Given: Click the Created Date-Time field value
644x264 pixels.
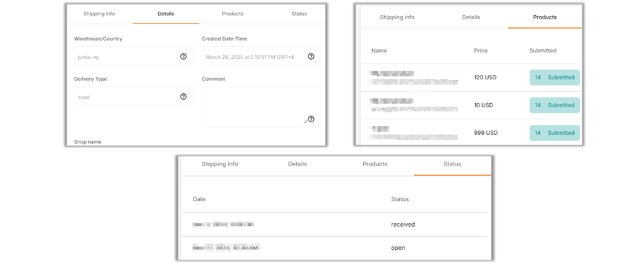Looking at the screenshot, I should tap(250, 57).
